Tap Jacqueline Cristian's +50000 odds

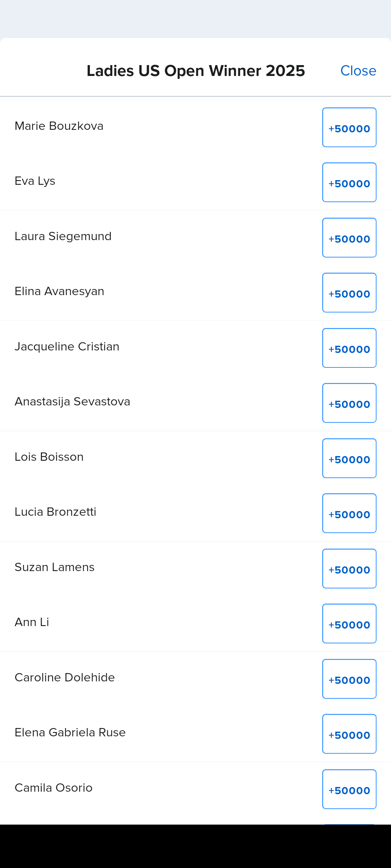(x=349, y=348)
